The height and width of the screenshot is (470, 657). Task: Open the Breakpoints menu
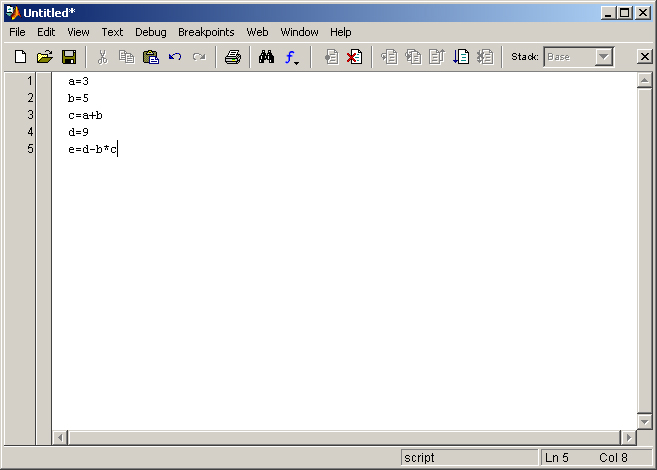click(x=206, y=32)
